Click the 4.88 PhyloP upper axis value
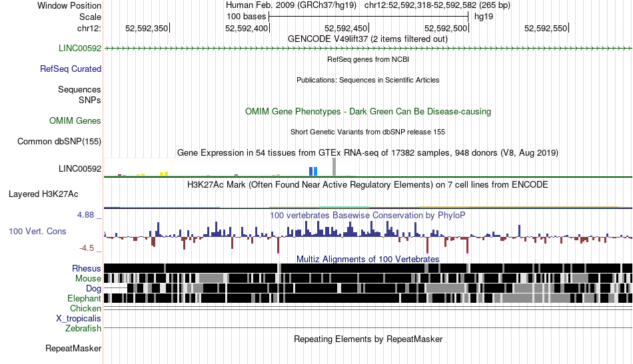 [85, 215]
